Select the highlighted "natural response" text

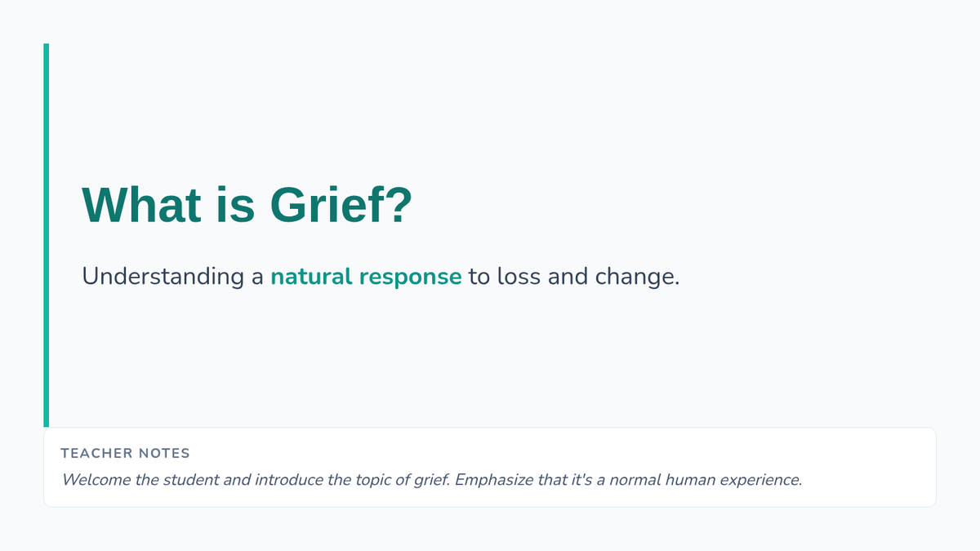pyautogui.click(x=366, y=277)
